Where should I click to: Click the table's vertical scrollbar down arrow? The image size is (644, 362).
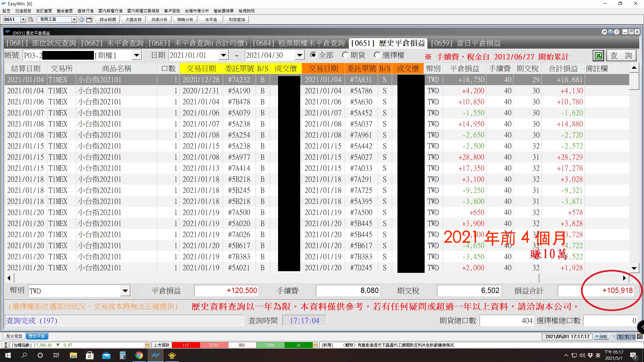pos(634,268)
